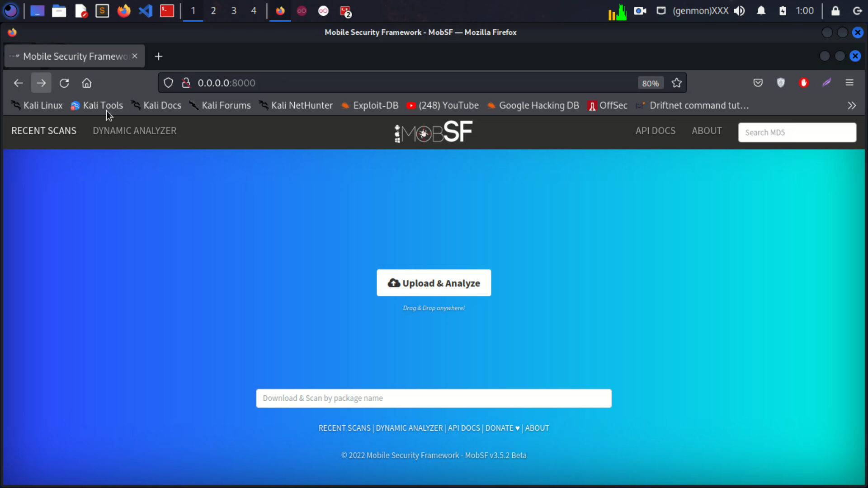Viewport: 868px width, 488px height.
Task: Open Recent Scans in top navigation
Action: 44,131
